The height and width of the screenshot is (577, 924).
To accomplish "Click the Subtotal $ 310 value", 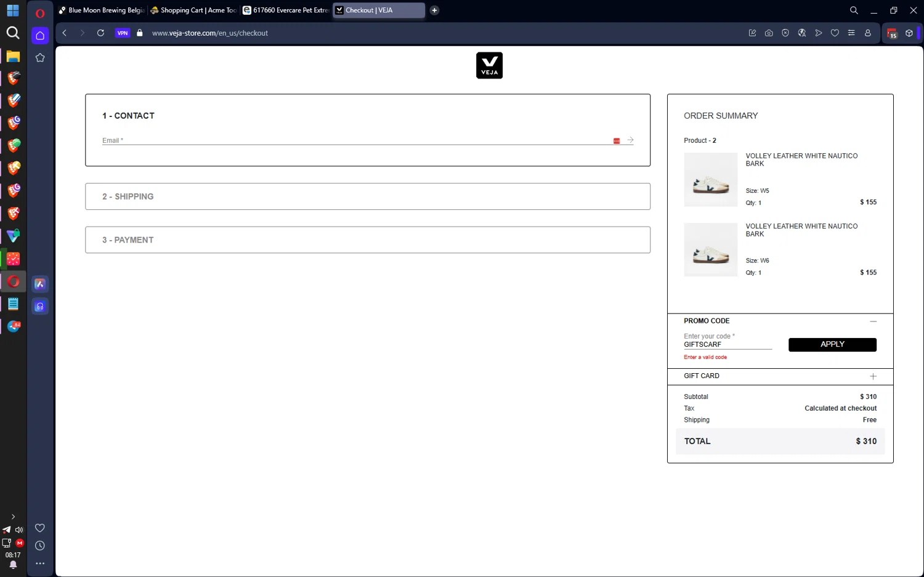I will [868, 397].
